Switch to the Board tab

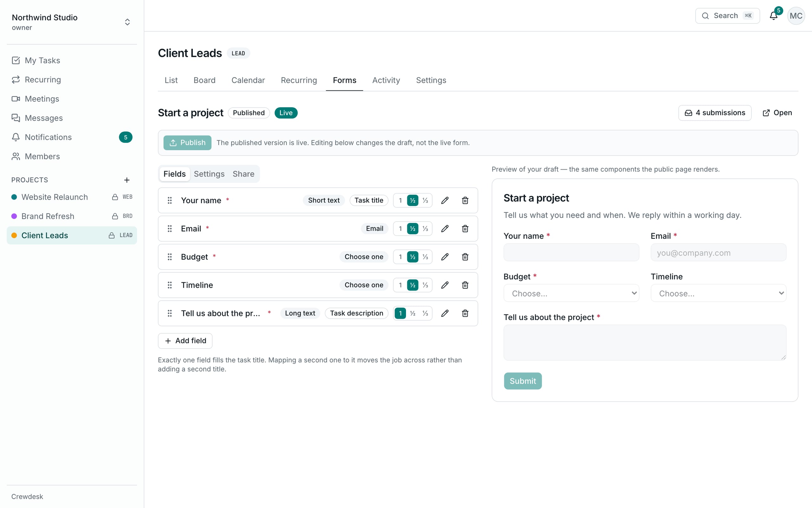[204, 80]
